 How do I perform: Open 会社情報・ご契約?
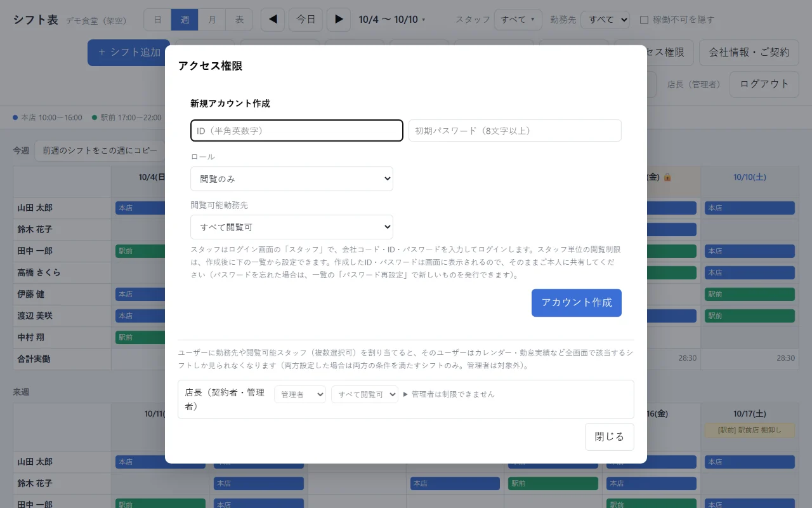(x=749, y=53)
